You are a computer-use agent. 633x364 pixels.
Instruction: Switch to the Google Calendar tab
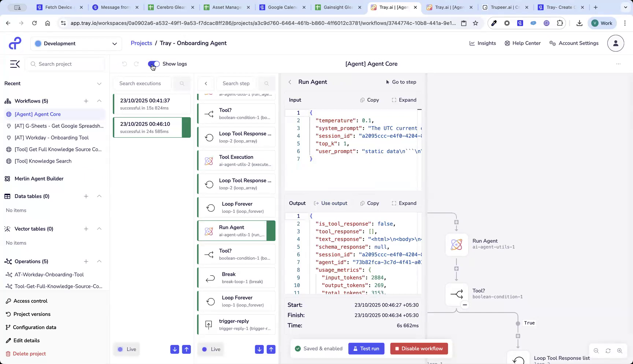click(x=282, y=7)
